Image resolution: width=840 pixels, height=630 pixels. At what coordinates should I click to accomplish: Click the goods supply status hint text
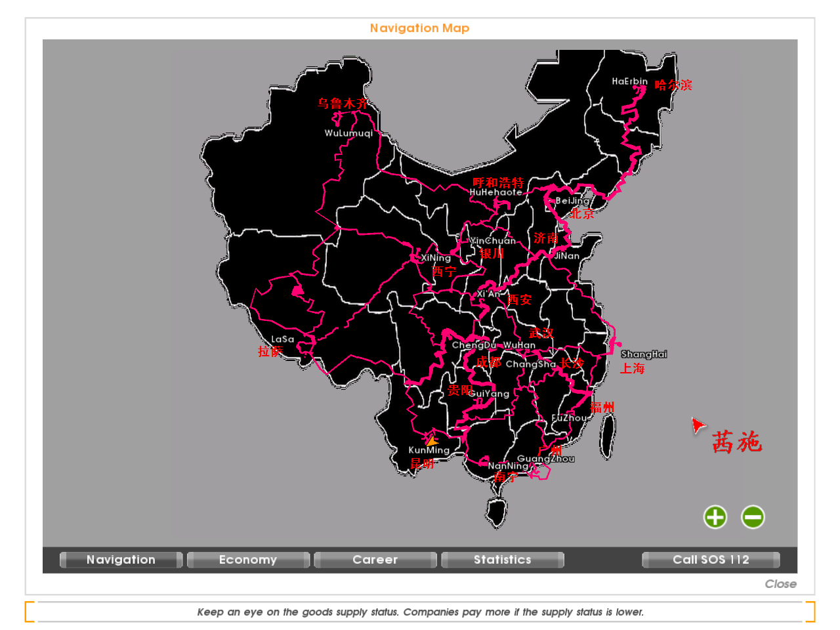420,612
